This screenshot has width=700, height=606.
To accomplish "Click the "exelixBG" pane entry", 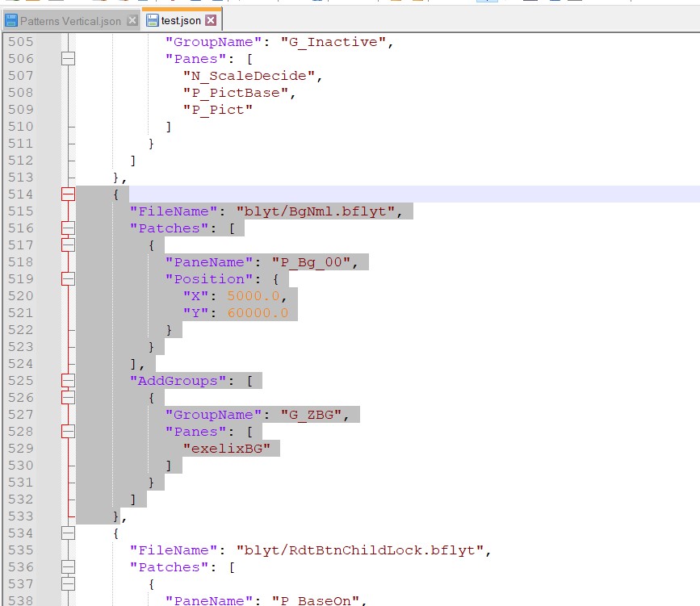I will (227, 449).
